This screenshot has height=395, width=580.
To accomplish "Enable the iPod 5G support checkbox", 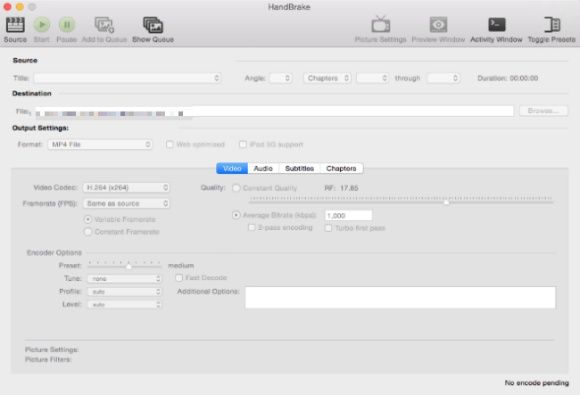I will pos(243,144).
